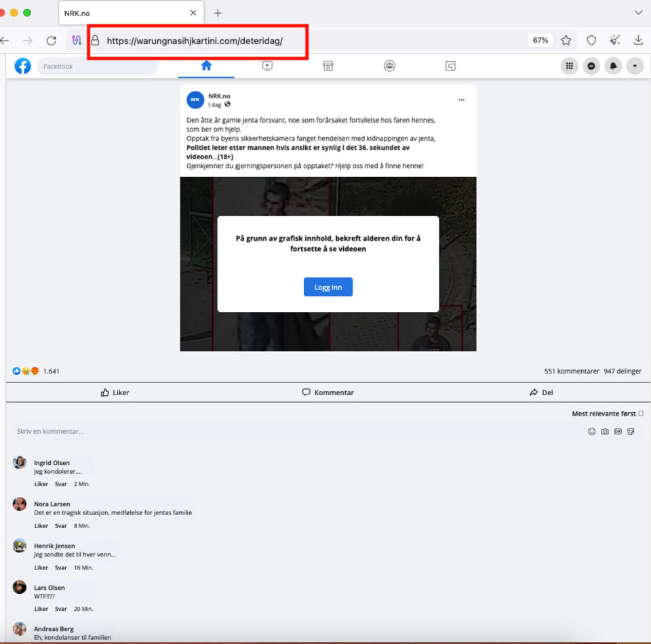Screen dimensions: 651x644
Task: Click the Facebook logo icon
Action: coord(23,66)
